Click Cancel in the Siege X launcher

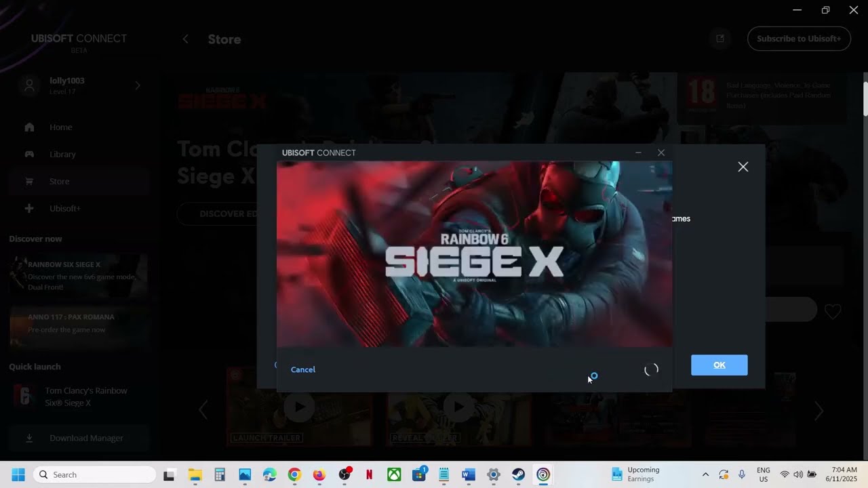[303, 369]
